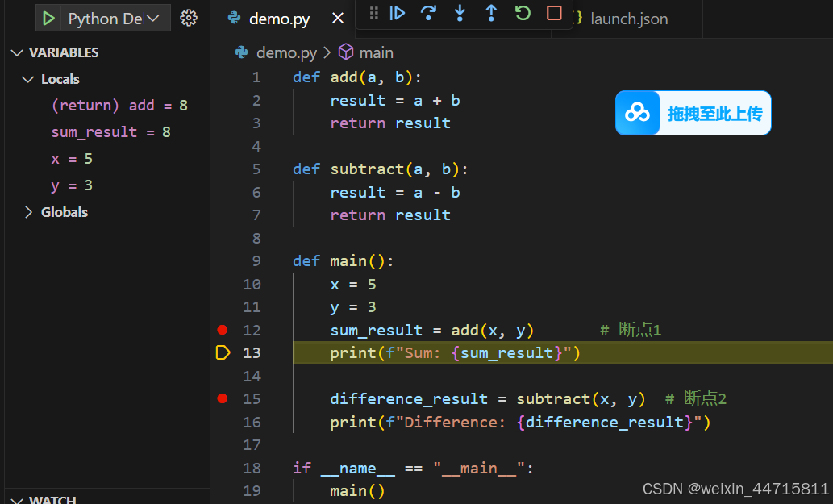Stop debugging with the red square icon
The height and width of the screenshot is (504, 833).
coord(554,14)
